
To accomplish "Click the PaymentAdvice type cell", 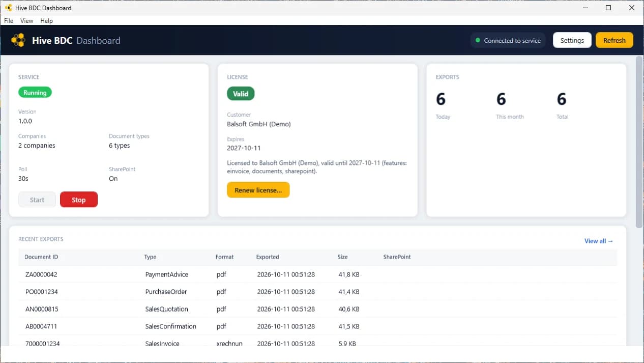I will pyautogui.click(x=167, y=274).
